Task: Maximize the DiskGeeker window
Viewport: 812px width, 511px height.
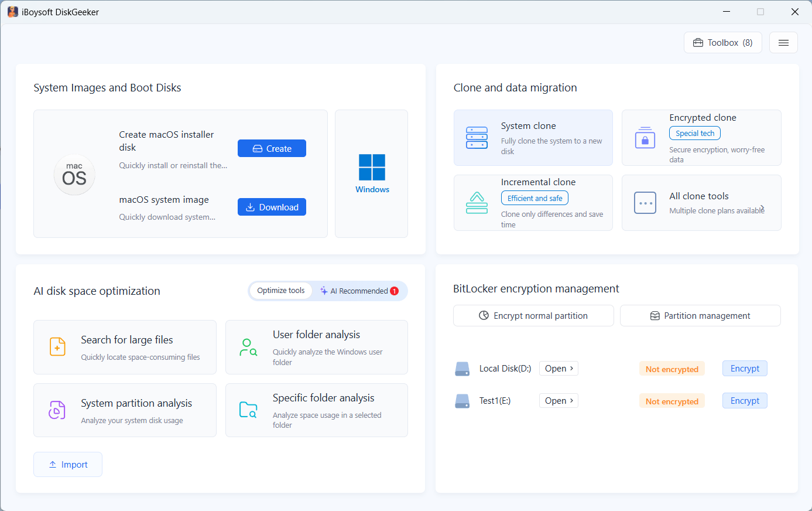Action: point(760,12)
